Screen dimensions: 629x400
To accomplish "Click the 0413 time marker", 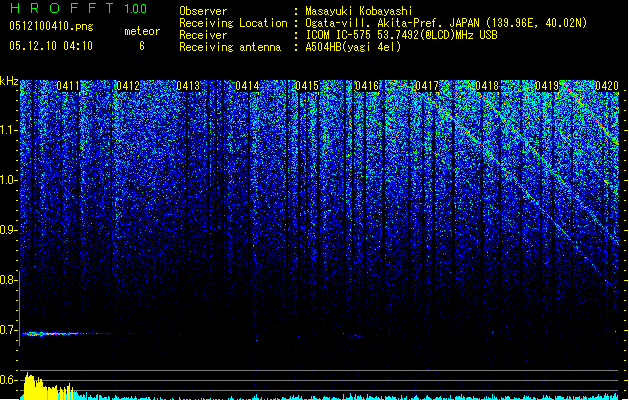I will point(188,86).
